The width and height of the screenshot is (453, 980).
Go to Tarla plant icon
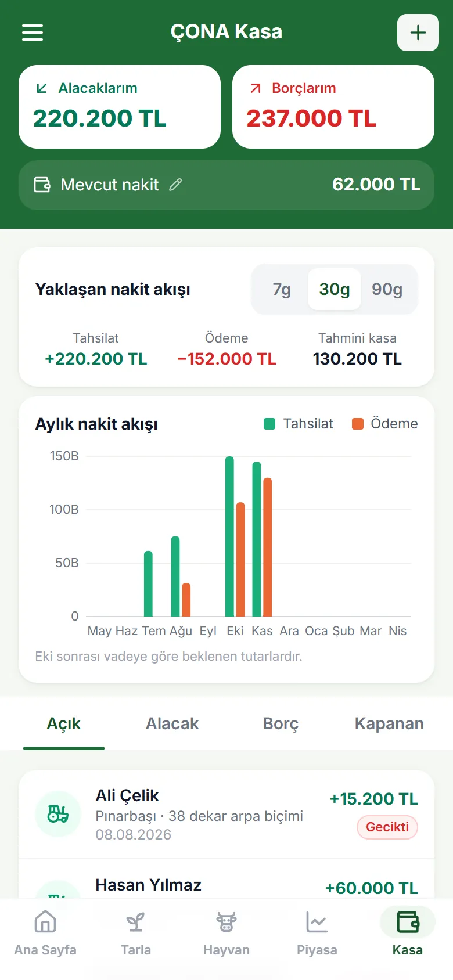pos(136,921)
